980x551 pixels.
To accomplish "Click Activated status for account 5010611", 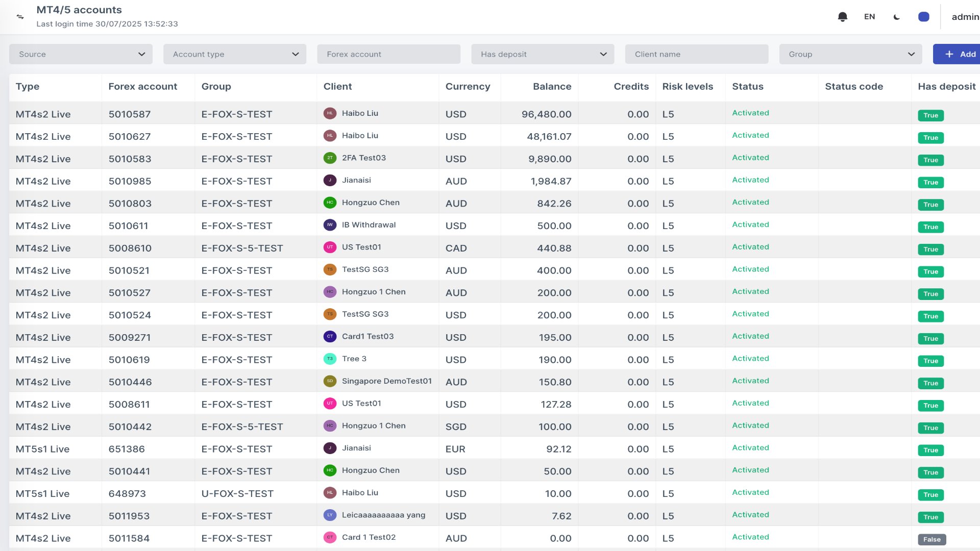I will click(750, 224).
